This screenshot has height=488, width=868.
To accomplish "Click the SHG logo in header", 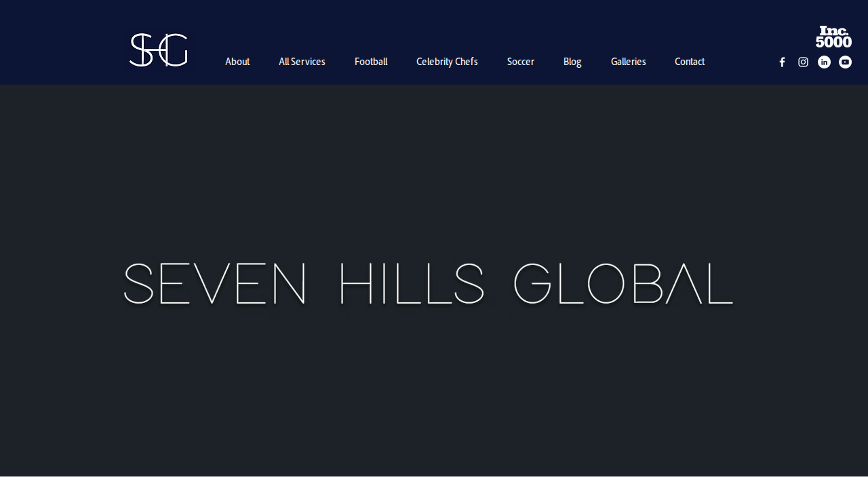I will [159, 50].
